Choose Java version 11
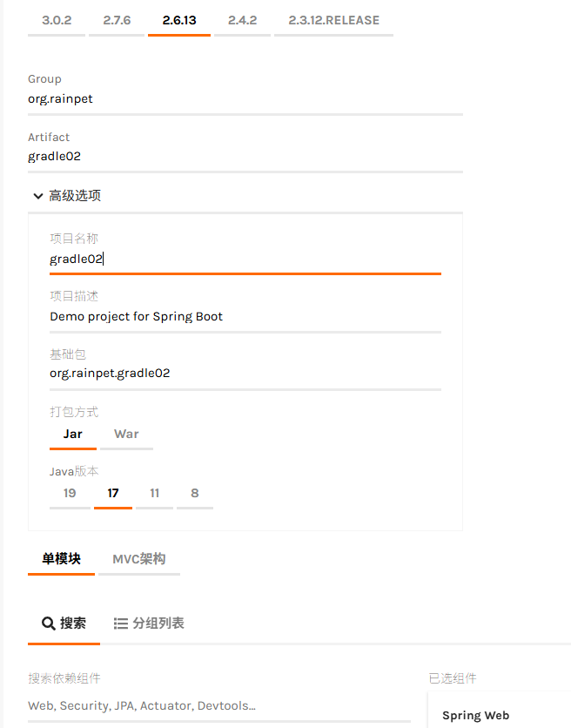 (154, 493)
